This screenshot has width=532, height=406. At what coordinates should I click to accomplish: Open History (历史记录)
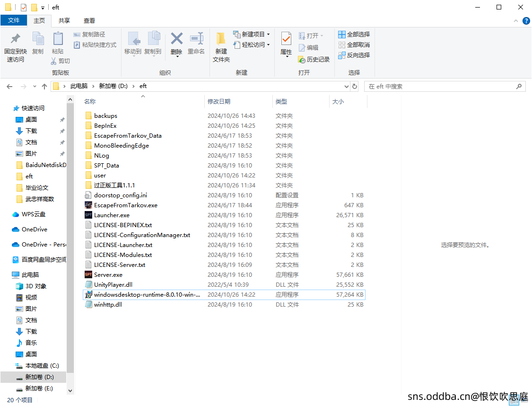coord(314,60)
